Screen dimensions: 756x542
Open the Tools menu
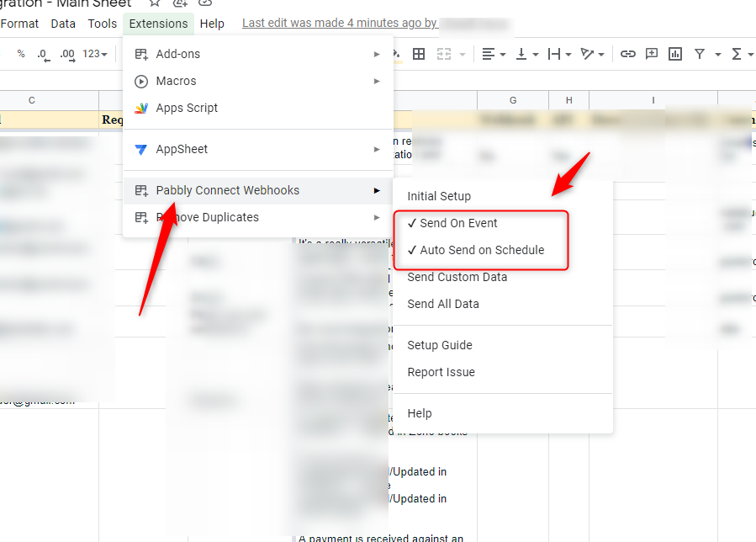pos(103,24)
